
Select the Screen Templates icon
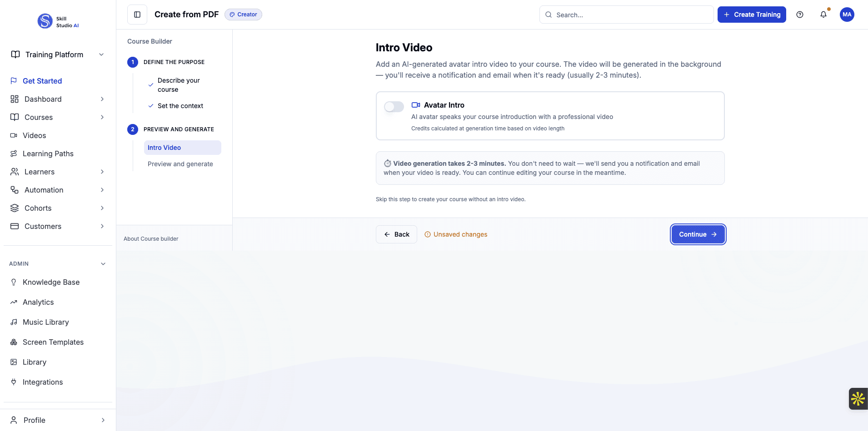click(14, 342)
